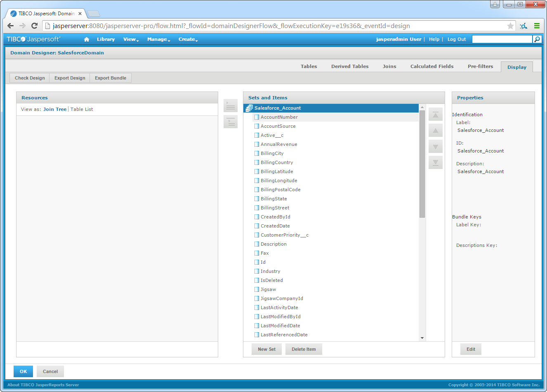
Task: Open the View dropdown menu
Action: click(x=131, y=40)
